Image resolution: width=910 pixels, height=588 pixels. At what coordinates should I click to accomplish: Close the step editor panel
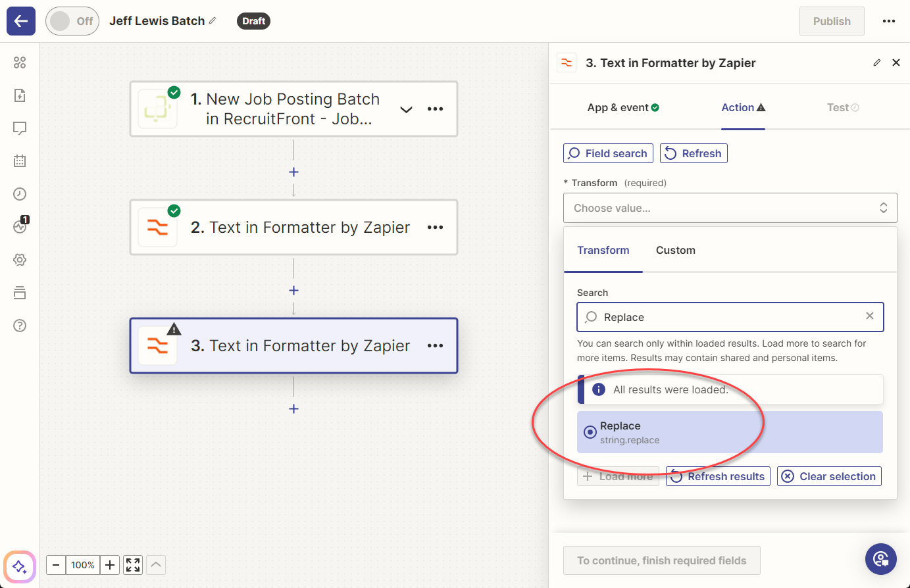(896, 62)
